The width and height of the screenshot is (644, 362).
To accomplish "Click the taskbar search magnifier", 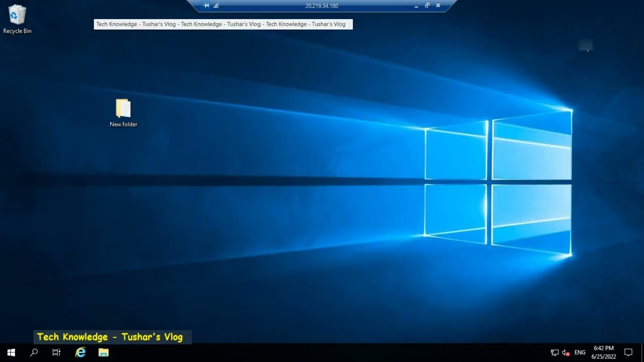I will click(34, 352).
